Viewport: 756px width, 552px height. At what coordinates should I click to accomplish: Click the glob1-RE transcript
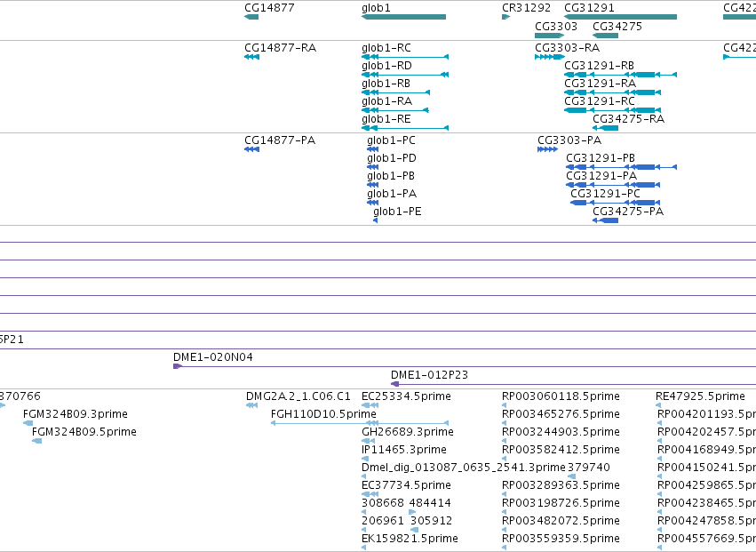tap(405, 128)
